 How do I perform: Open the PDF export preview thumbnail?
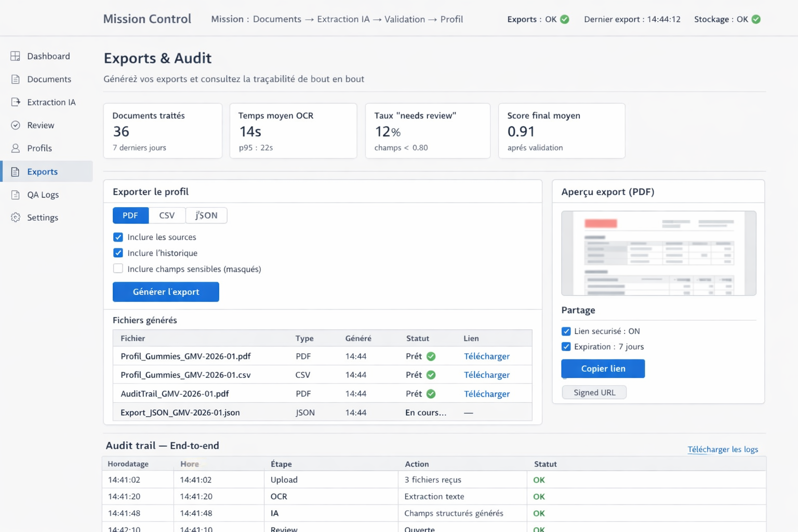pyautogui.click(x=658, y=254)
